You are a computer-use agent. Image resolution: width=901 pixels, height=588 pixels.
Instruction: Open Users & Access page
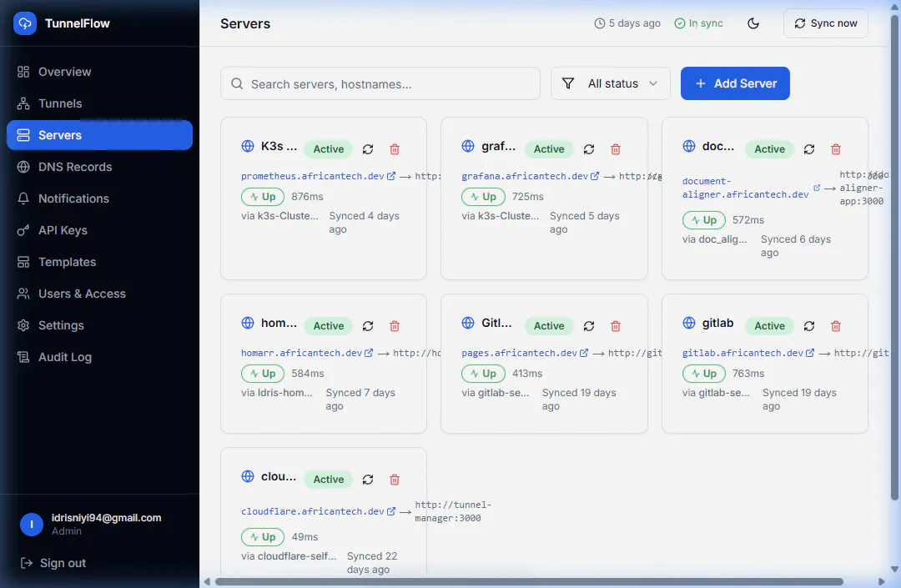pyautogui.click(x=99, y=294)
